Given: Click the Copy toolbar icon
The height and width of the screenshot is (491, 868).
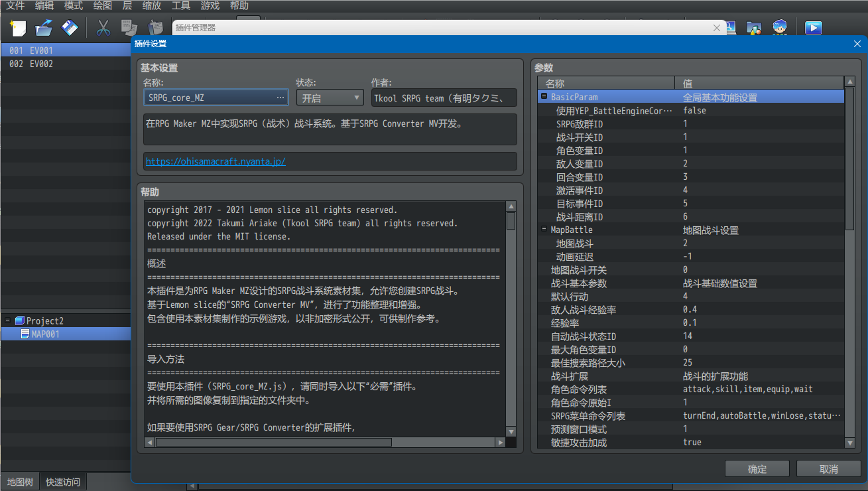Looking at the screenshot, I should point(129,28).
